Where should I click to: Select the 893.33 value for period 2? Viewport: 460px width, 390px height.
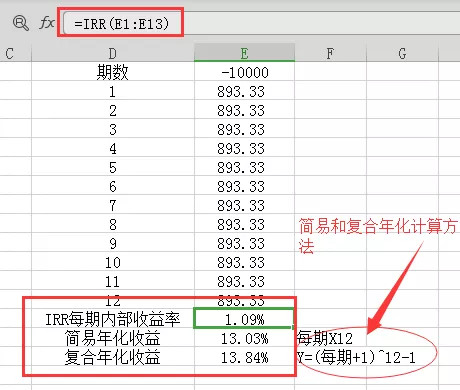coord(244,110)
